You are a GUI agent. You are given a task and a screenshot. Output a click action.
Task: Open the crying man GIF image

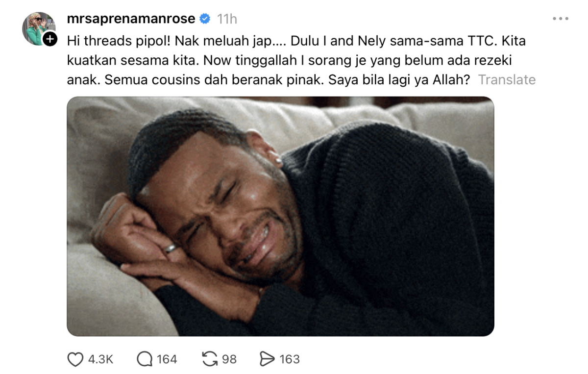(x=280, y=216)
